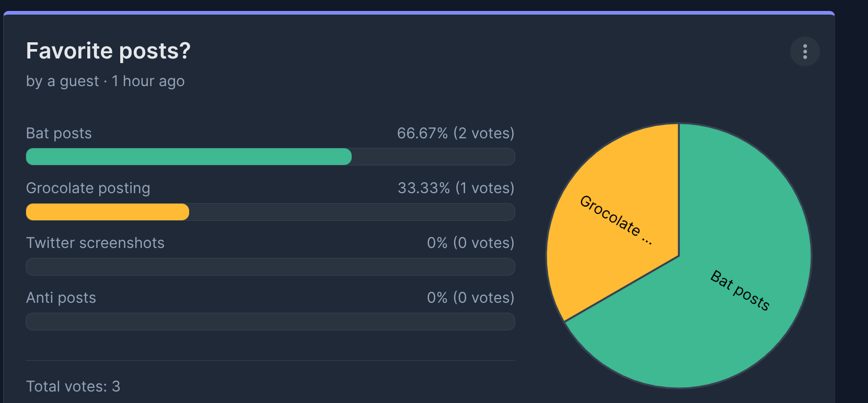Click the Grocolate posting option label
This screenshot has width=868, height=403.
coord(88,188)
